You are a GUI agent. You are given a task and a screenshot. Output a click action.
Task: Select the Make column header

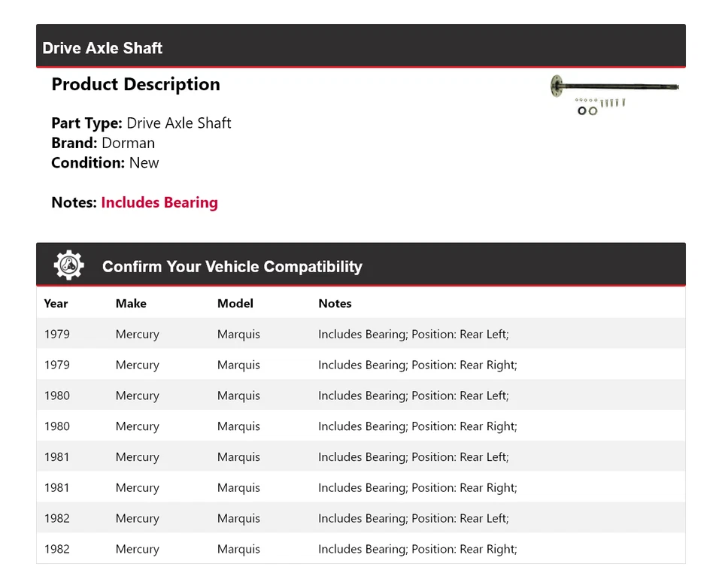(x=131, y=304)
